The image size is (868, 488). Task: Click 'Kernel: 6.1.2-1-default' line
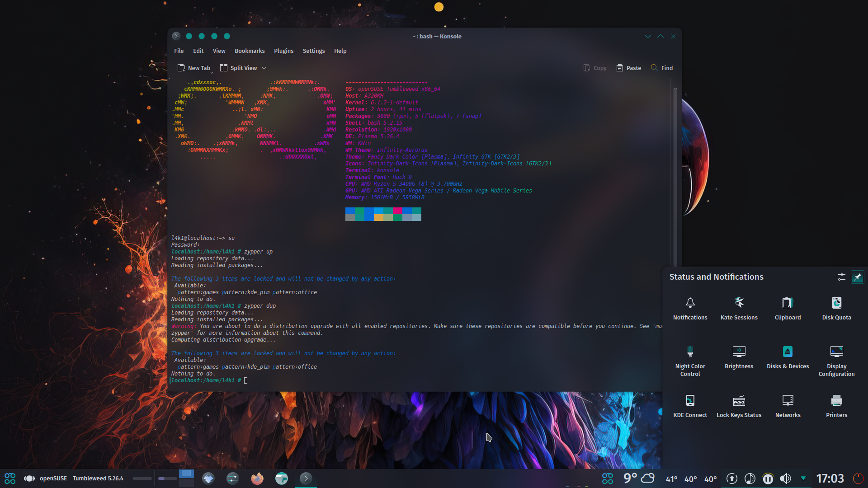[382, 103]
